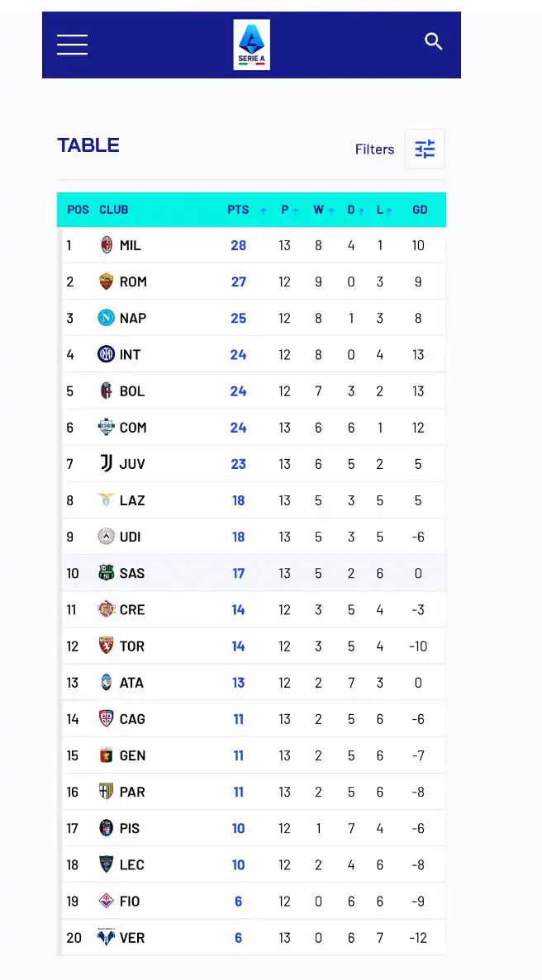Select the highlighted SAS table row
The width and height of the screenshot is (542, 980).
pyautogui.click(x=254, y=573)
